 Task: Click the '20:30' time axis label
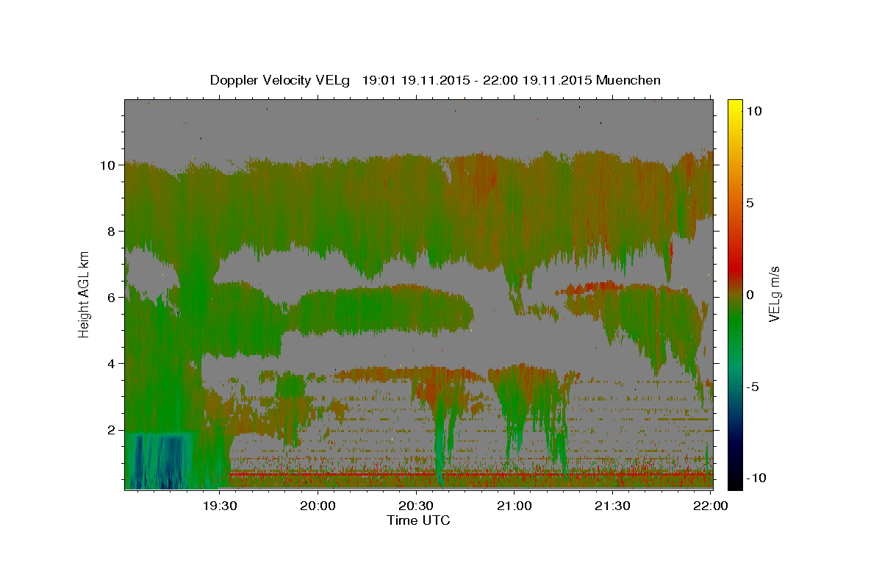point(416,506)
